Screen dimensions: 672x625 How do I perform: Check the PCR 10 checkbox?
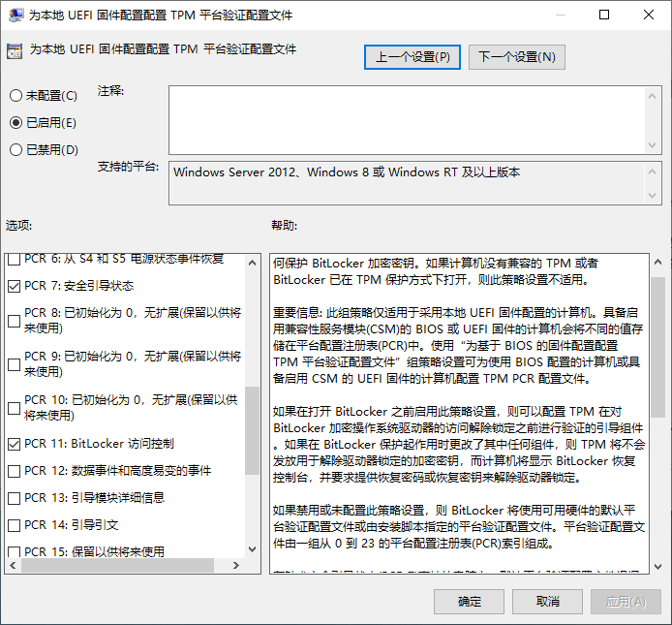(15, 408)
